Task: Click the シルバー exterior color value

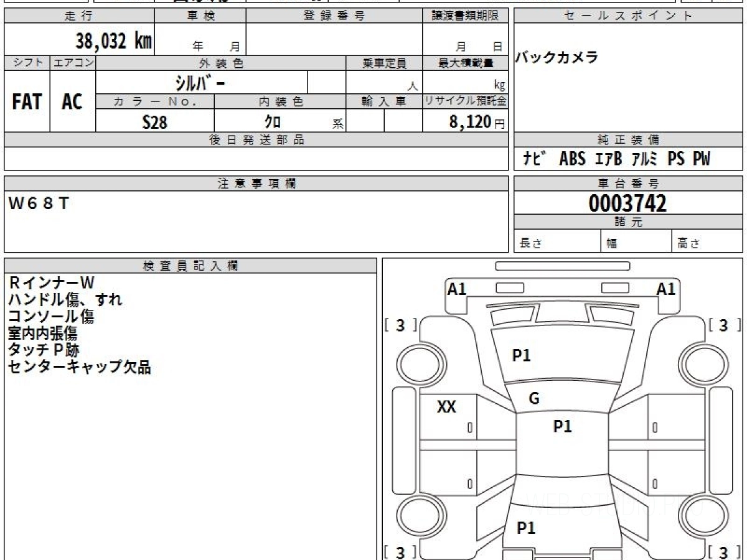Action: pyautogui.click(x=199, y=83)
